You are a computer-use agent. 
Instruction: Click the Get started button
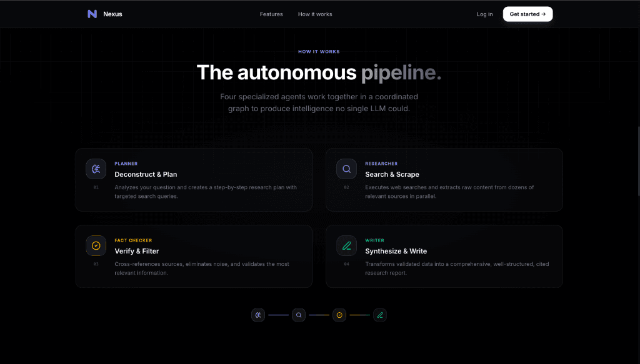[527, 14]
